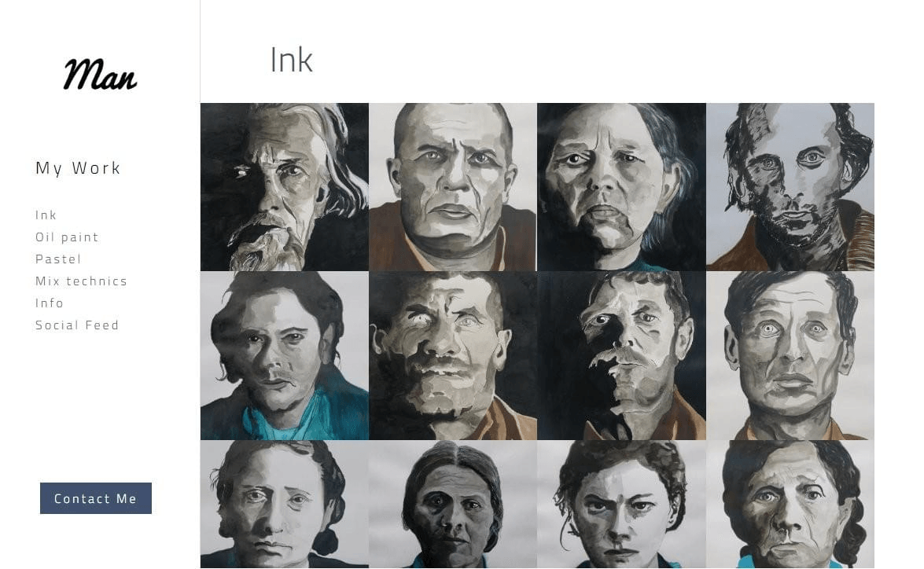Open the curly-haired bearded man portrait
The image size is (924, 569).
point(790,187)
